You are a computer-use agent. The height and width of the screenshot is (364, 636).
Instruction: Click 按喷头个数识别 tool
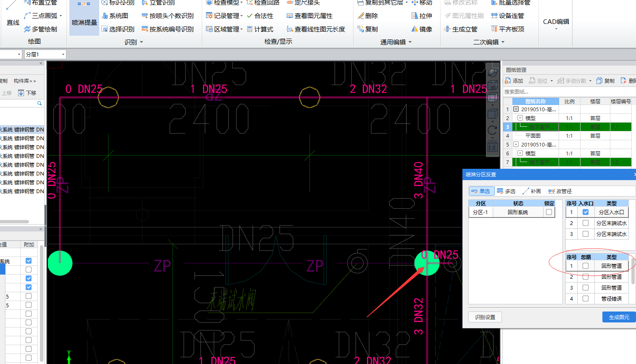[168, 16]
